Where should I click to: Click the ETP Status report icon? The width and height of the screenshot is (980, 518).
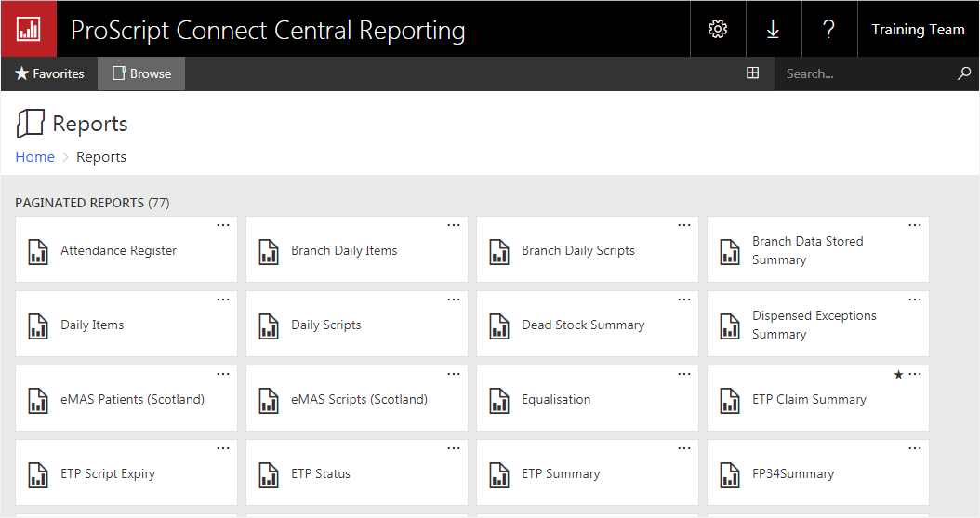(269, 475)
